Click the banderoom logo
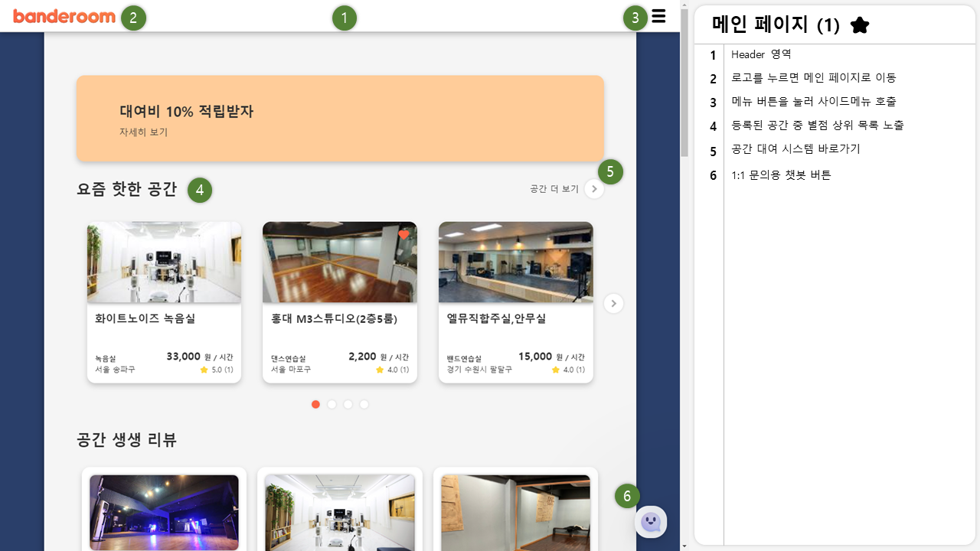Viewport: 980px width, 551px height. tap(64, 16)
